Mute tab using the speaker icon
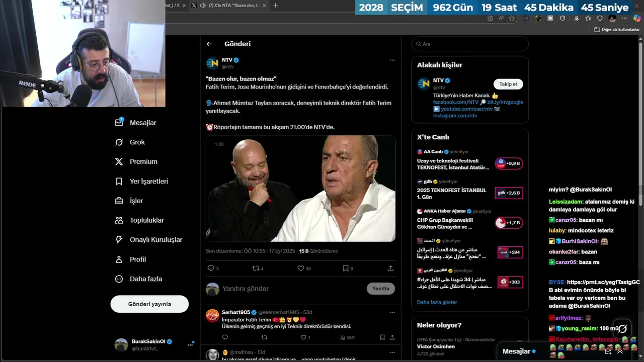This screenshot has height=362, width=644. (202, 6)
